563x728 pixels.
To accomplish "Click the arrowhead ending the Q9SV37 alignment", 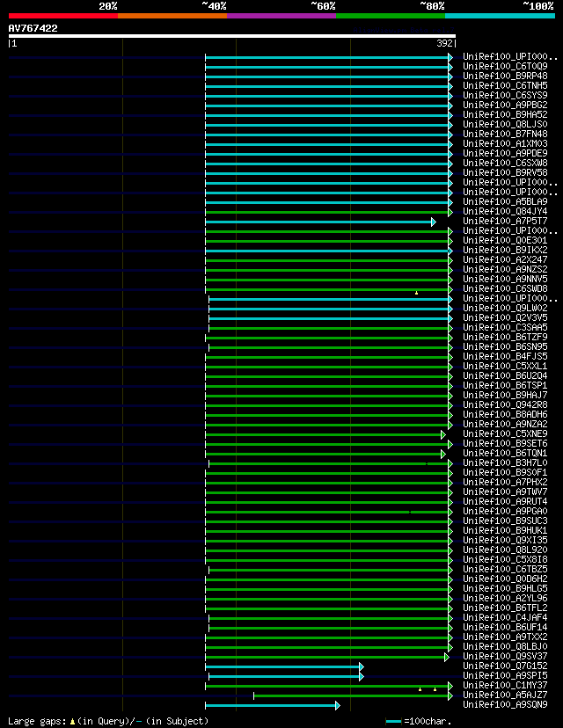I will coord(447,658).
